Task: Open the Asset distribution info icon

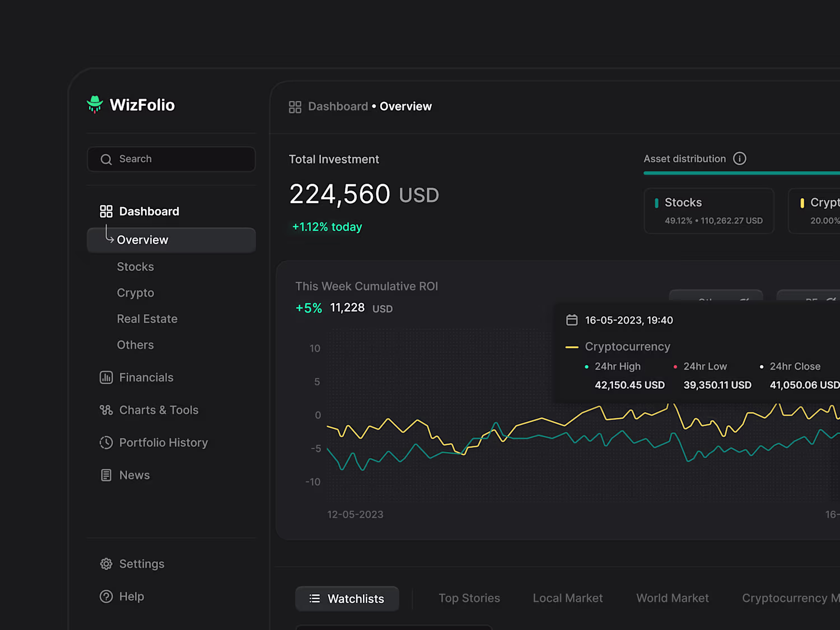Action: tap(740, 158)
